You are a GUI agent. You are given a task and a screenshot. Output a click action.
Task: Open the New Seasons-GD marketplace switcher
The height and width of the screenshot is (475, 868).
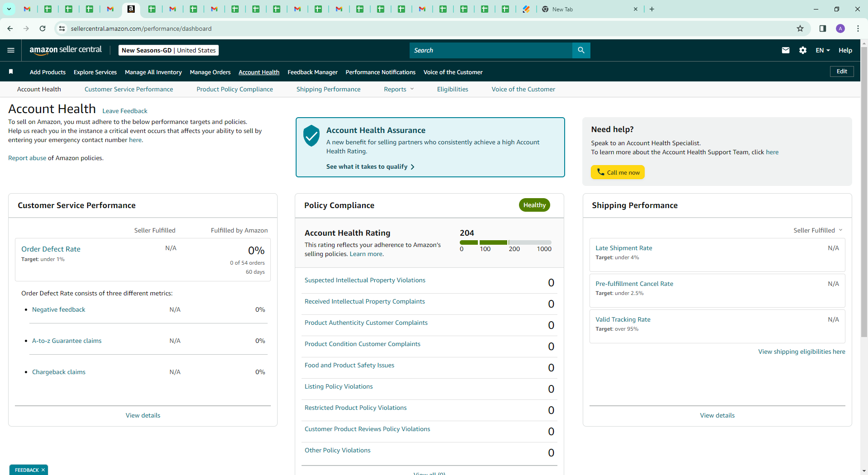coord(169,50)
